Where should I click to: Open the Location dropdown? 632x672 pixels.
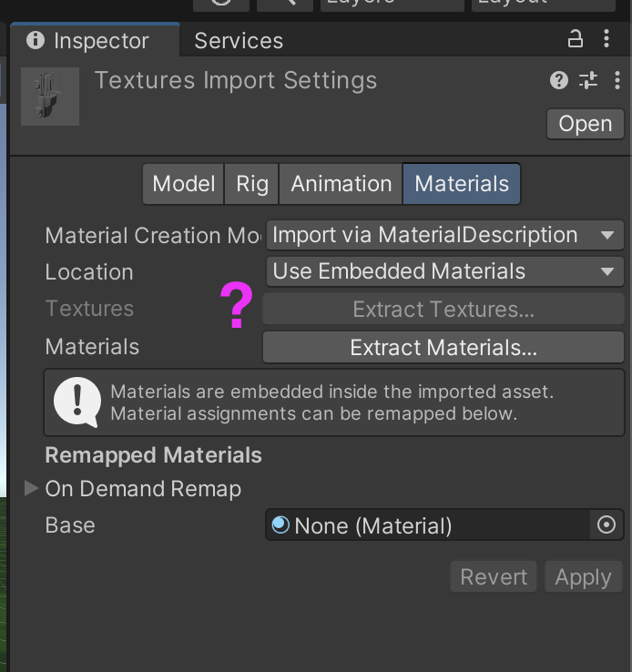(444, 271)
